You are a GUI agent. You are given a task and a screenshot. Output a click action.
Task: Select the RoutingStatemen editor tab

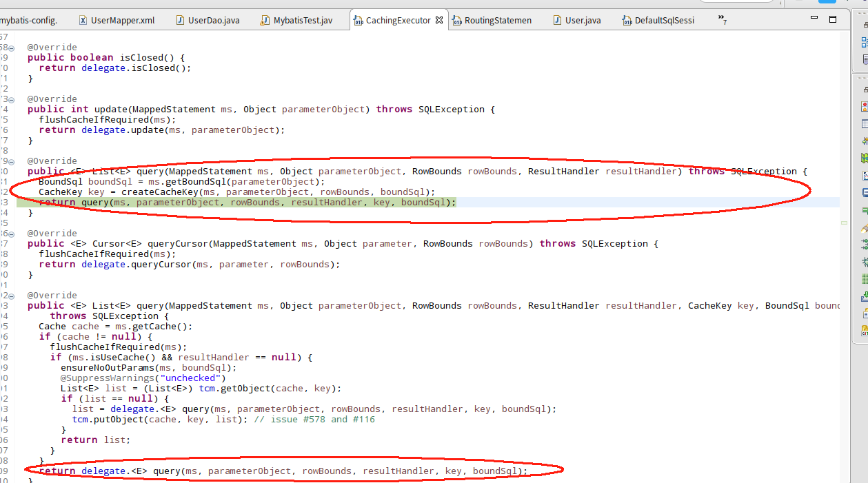[x=492, y=20]
